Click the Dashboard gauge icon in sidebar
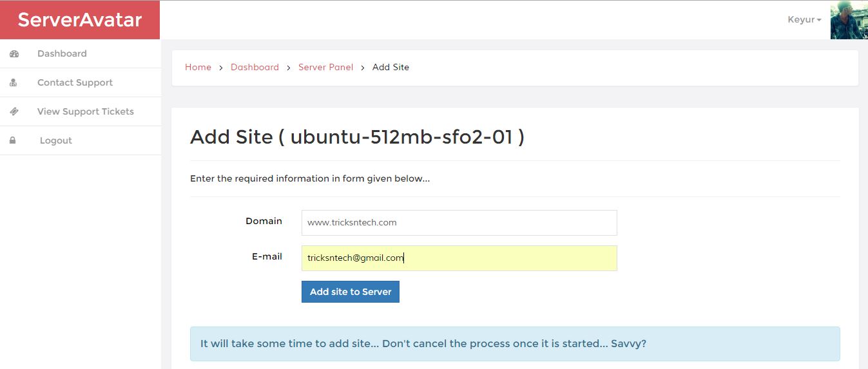The width and height of the screenshot is (868, 369). [x=14, y=54]
